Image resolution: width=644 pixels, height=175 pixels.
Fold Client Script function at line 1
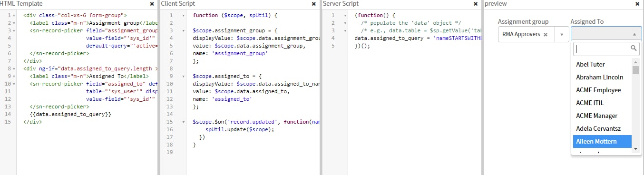(184, 16)
